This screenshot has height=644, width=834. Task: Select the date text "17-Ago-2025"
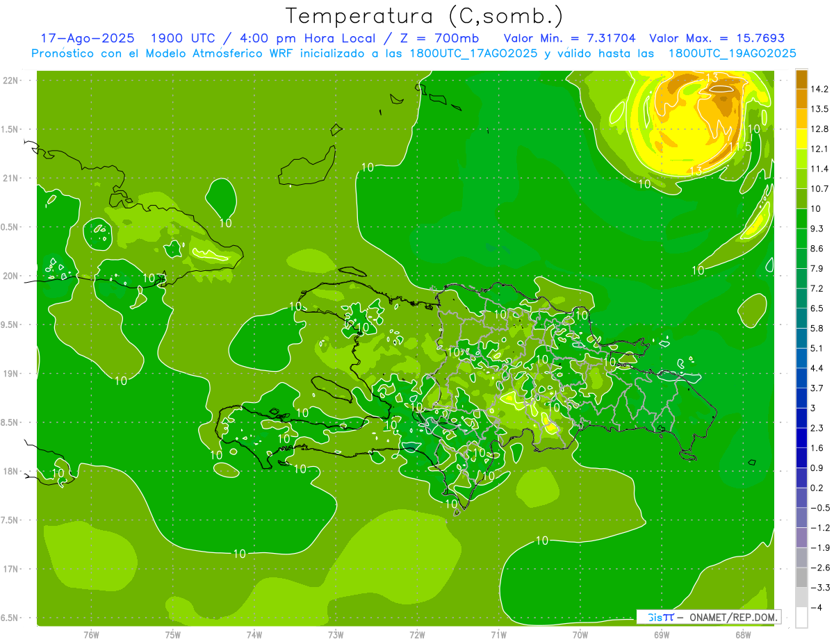tap(88, 38)
